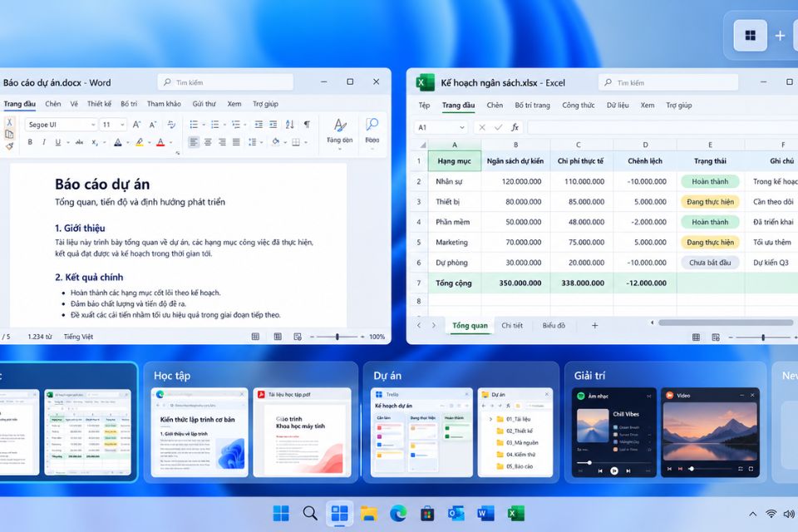
Task: Open the Dữ liệu tab in Excel
Action: (x=618, y=106)
